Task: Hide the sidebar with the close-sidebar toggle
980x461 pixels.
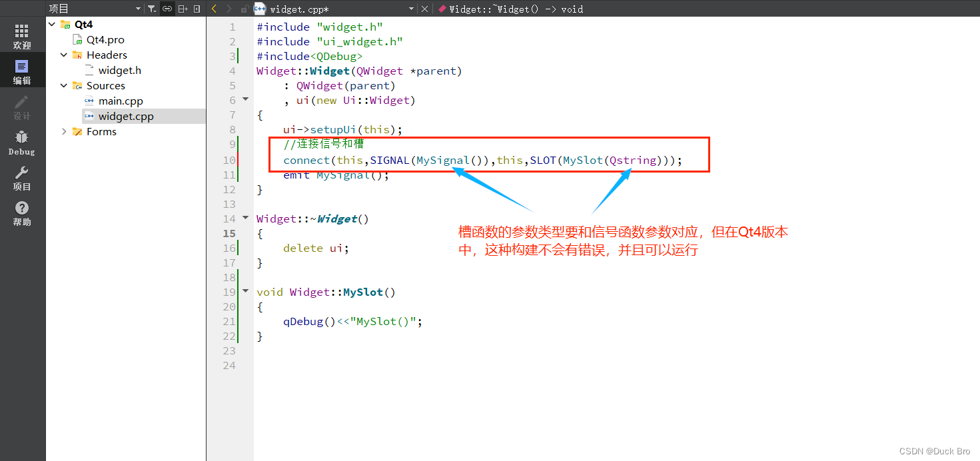Action: pyautogui.click(x=196, y=8)
